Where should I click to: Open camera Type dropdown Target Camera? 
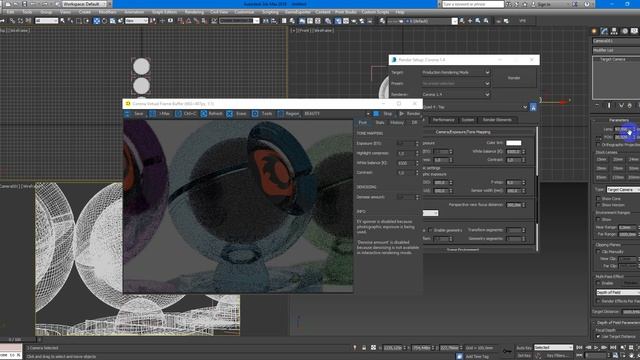(x=623, y=190)
